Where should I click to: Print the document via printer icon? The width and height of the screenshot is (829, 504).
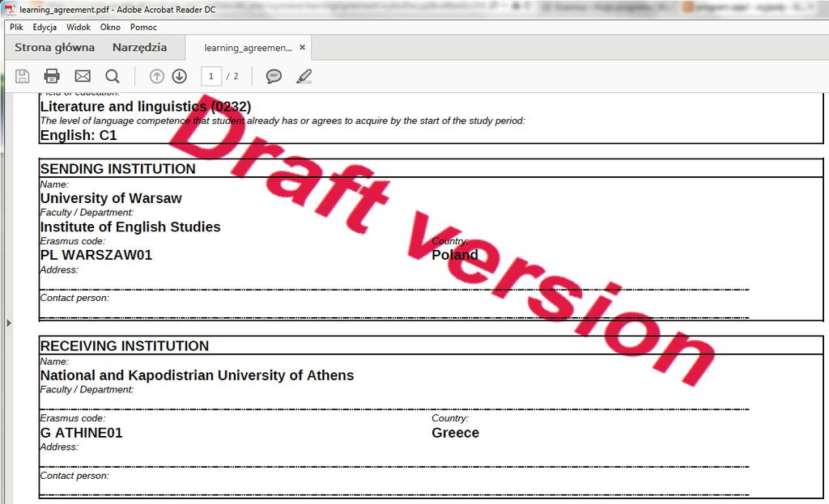52,76
